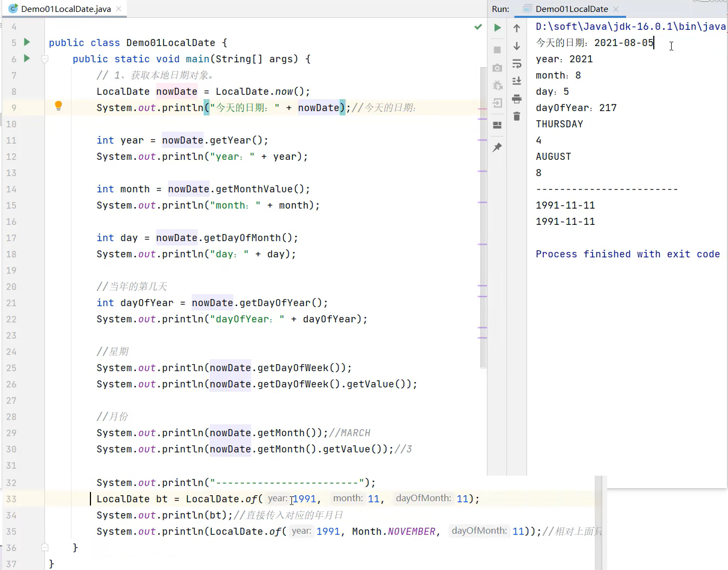
Task: Click the green inspections checkmark above the editor
Action: coord(477,26)
